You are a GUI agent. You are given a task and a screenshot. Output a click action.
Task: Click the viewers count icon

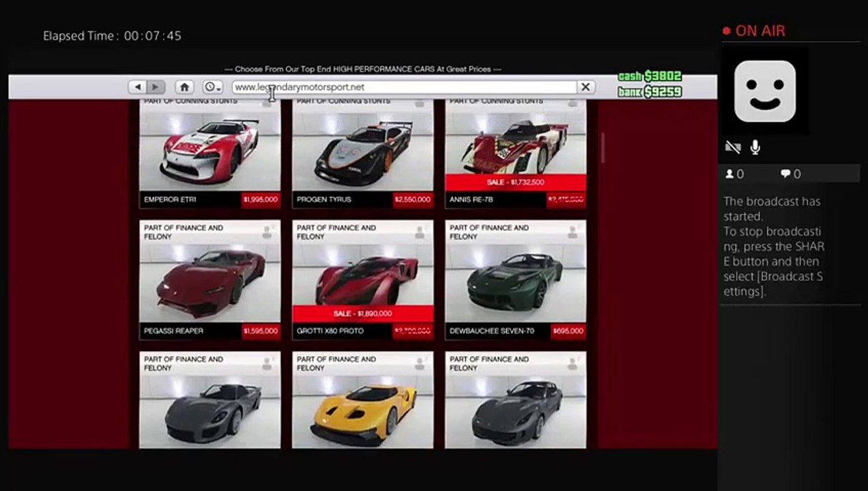tap(729, 174)
